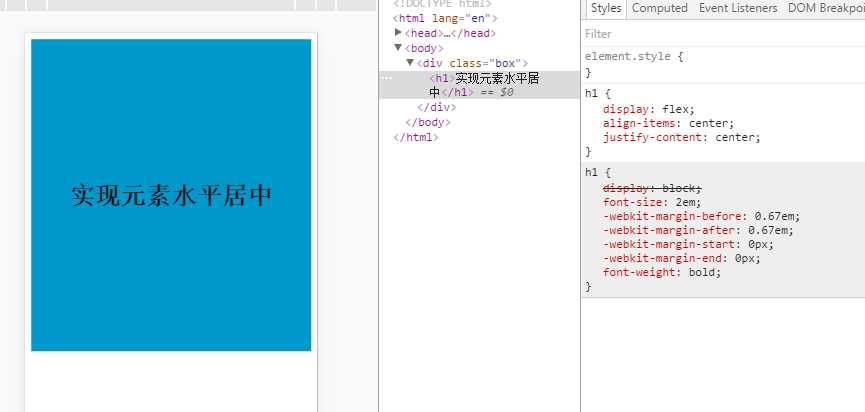865x412 pixels.
Task: Click the DOCTYPE html line
Action: (x=442, y=3)
